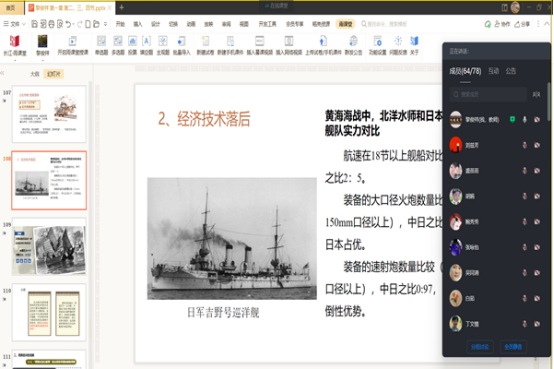Open the 开发工具 ribbon tab
This screenshot has height=369, width=554.
tap(267, 24)
